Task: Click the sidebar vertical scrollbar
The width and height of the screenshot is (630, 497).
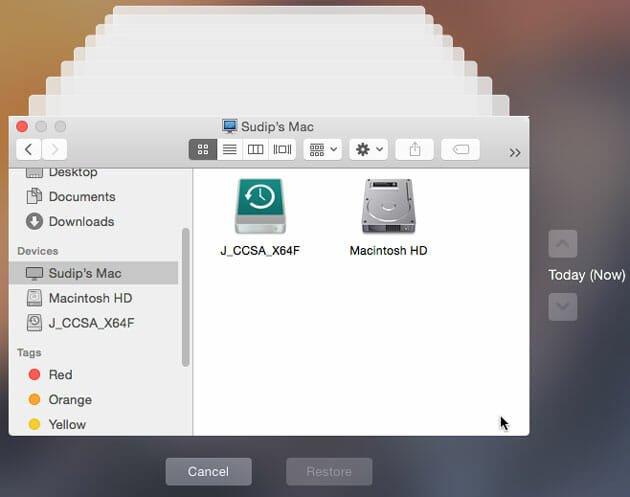Action: (185, 297)
